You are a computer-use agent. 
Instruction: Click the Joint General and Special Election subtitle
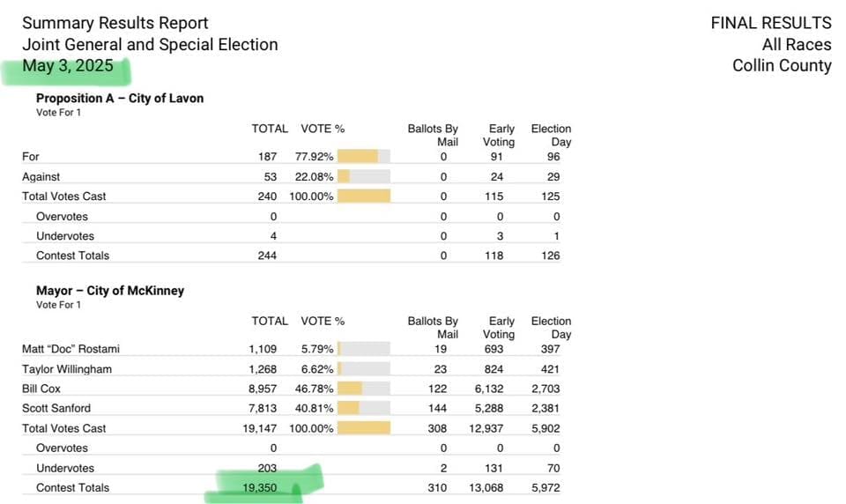tap(150, 45)
